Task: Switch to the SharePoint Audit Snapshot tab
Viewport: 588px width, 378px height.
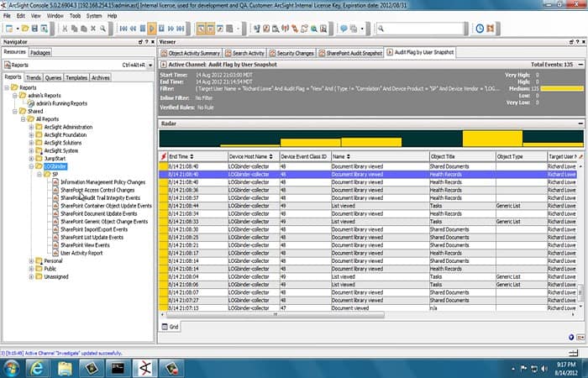Action: (x=349, y=52)
